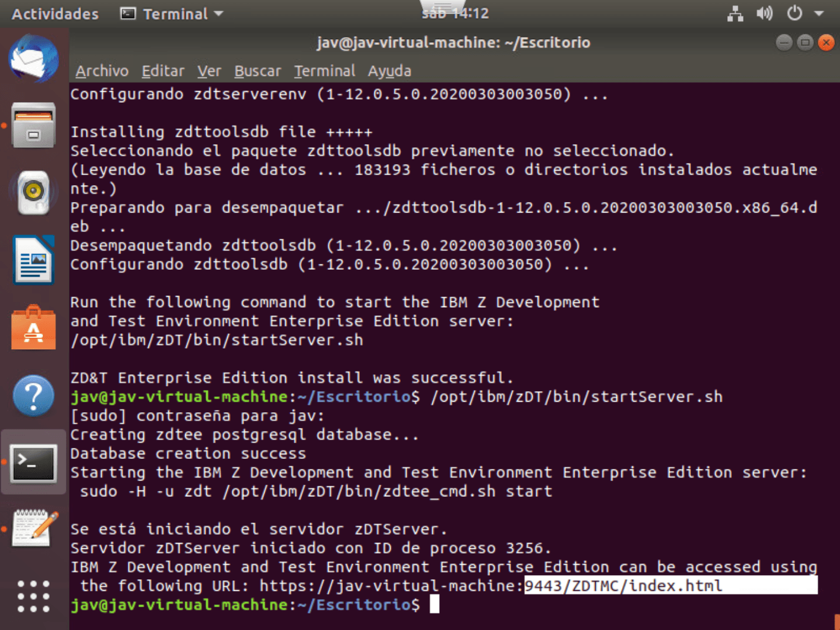The image size is (840, 630).
Task: Open the network status indicator
Action: tap(735, 13)
